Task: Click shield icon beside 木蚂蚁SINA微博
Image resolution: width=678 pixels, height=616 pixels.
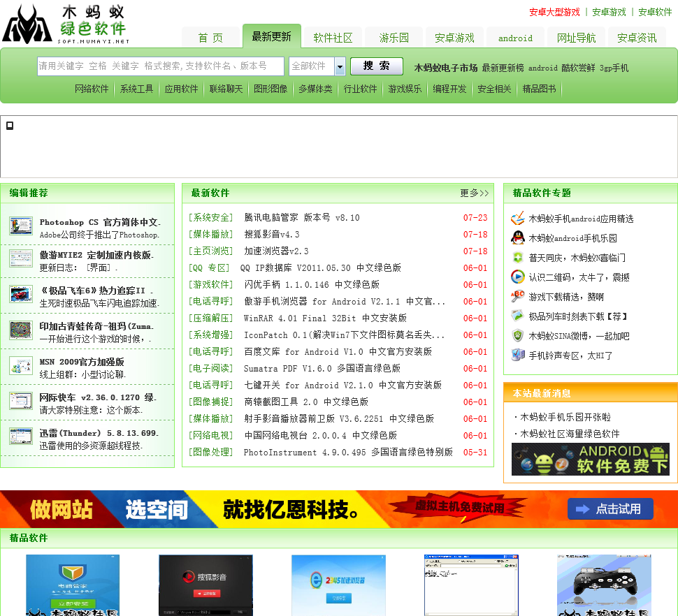Action: (517, 336)
